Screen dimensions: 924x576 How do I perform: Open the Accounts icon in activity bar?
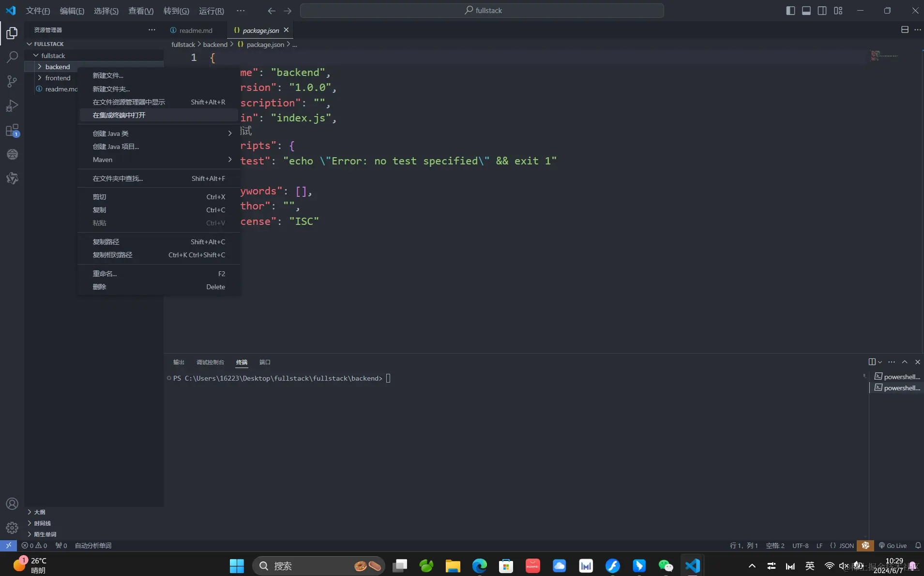pyautogui.click(x=12, y=503)
